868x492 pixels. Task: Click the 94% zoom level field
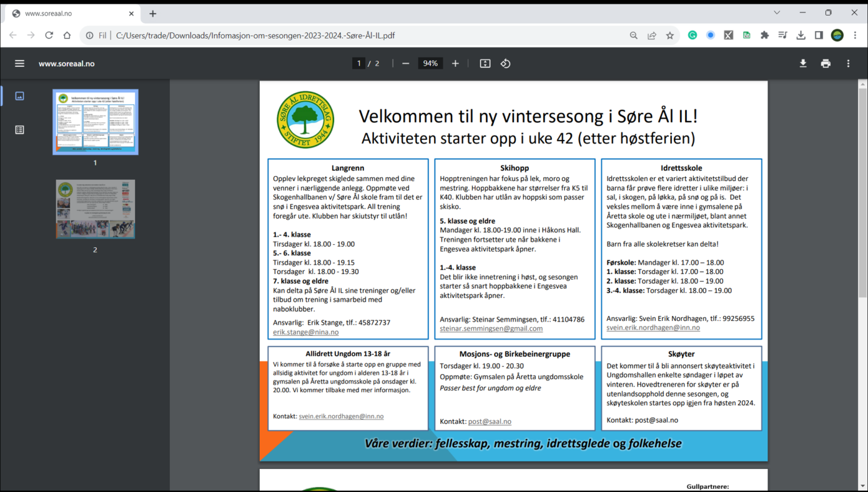tap(430, 63)
